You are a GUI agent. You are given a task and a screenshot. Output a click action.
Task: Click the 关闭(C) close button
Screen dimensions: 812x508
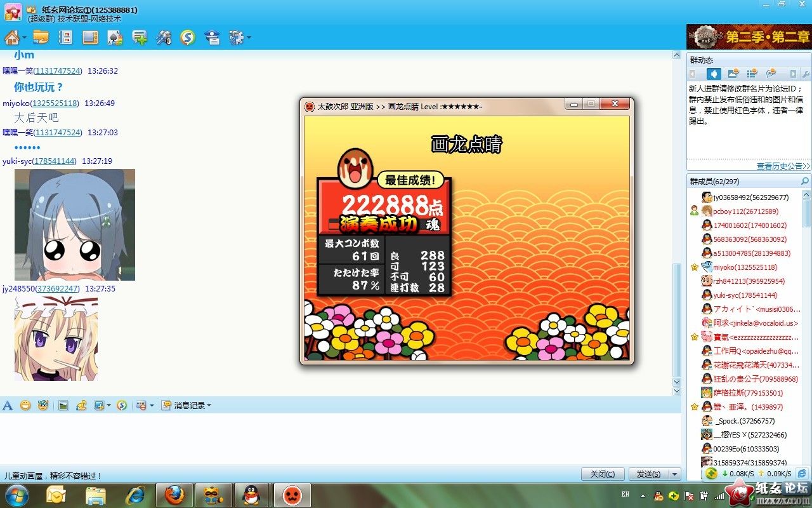(x=603, y=474)
